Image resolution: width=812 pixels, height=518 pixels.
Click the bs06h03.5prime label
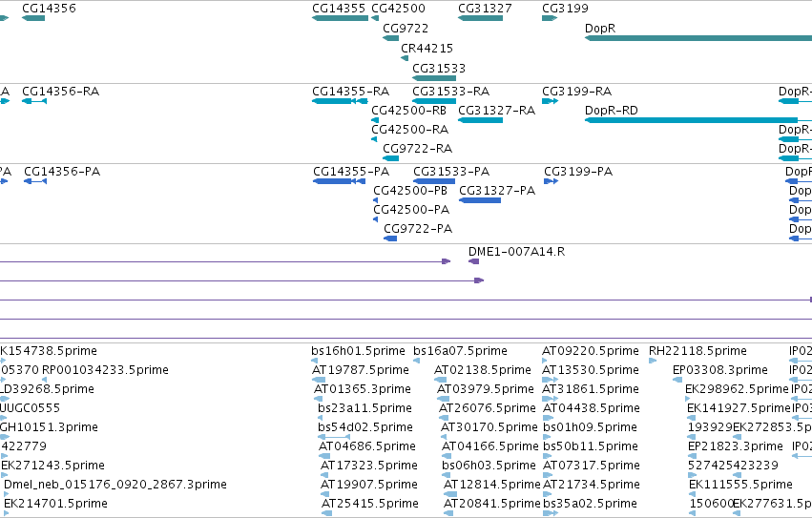489,466
